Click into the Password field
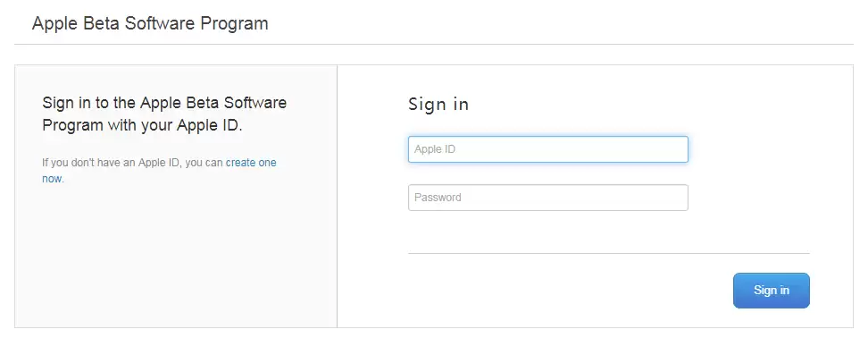Viewport: 868px width, 338px height. 548,198
